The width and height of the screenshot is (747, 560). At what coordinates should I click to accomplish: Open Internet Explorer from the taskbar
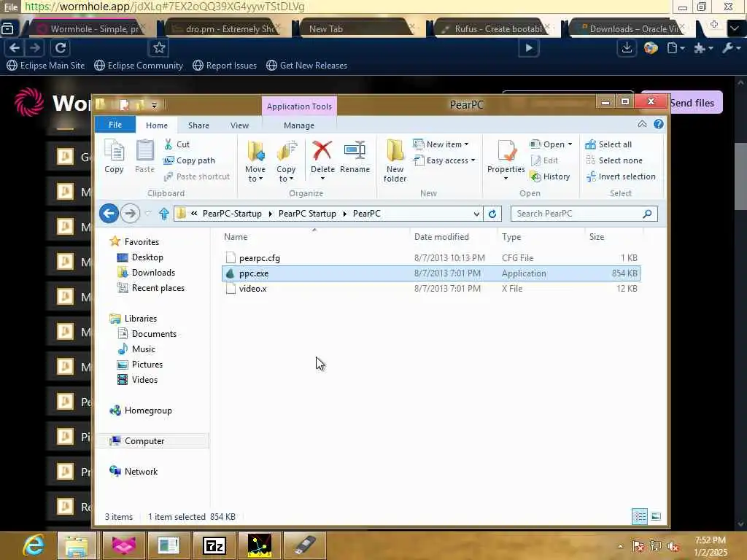tap(34, 545)
